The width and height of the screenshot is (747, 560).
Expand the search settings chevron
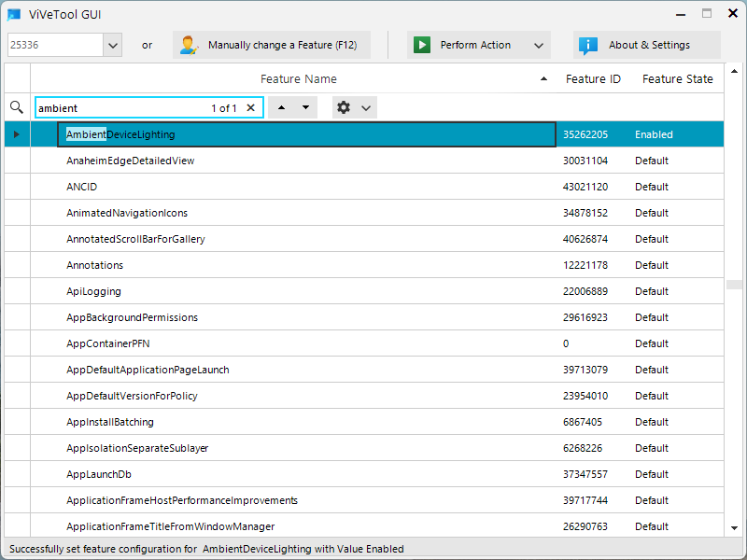(x=367, y=108)
